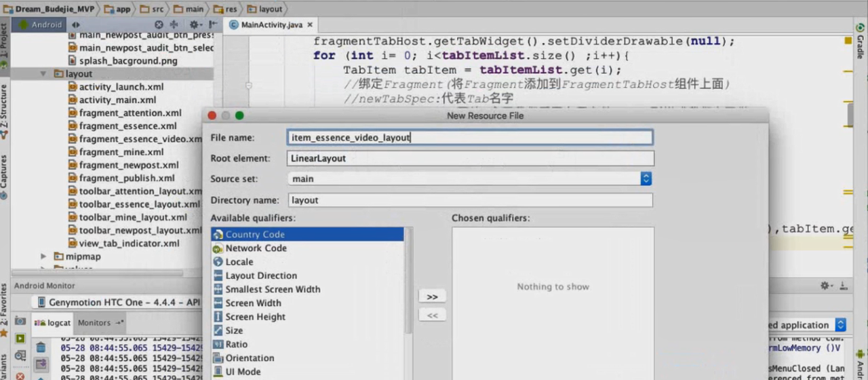Open Android Monitor gear settings
This screenshot has height=380, width=868.
tap(825, 286)
